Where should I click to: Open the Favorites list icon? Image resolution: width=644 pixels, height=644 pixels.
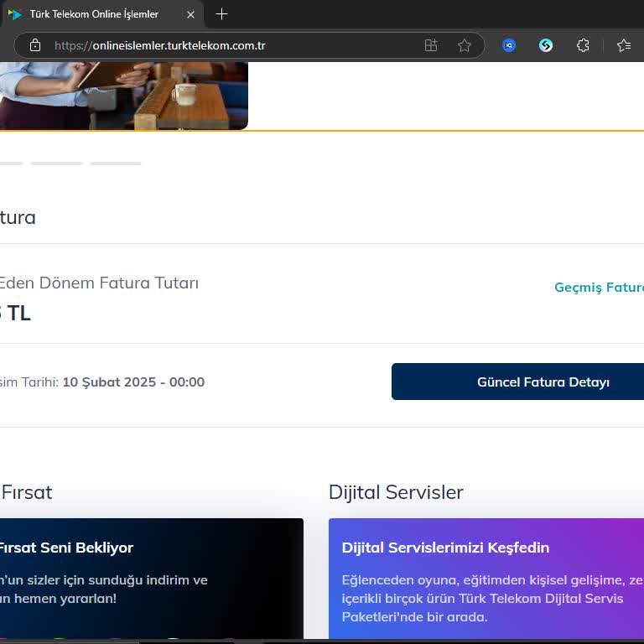pos(624,45)
